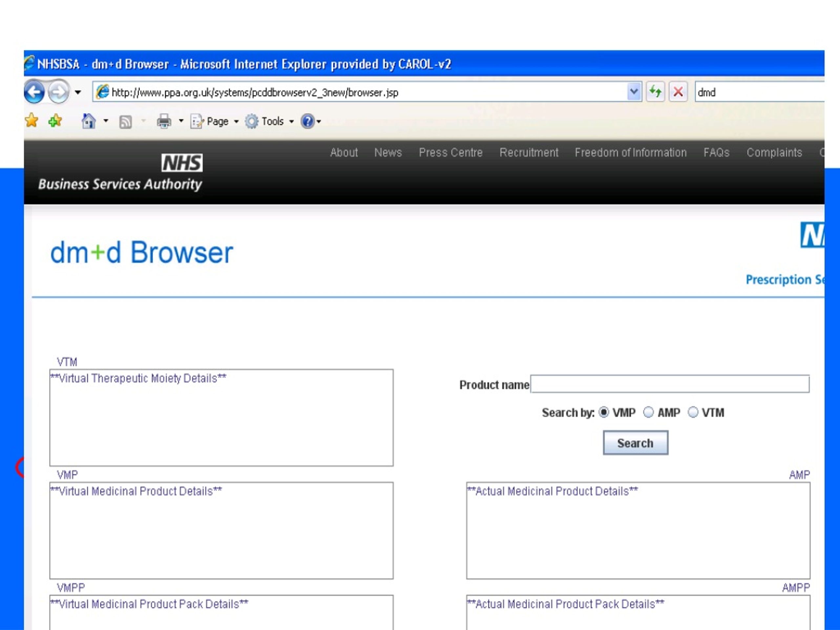This screenshot has height=630, width=840.
Task: Click the Virtual Therapeutic Moiety Details box
Action: [221, 418]
